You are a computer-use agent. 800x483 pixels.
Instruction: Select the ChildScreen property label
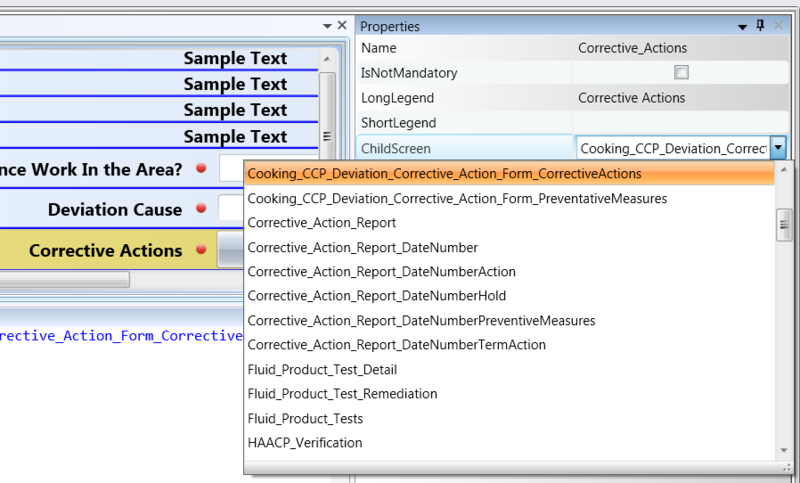coord(396,149)
